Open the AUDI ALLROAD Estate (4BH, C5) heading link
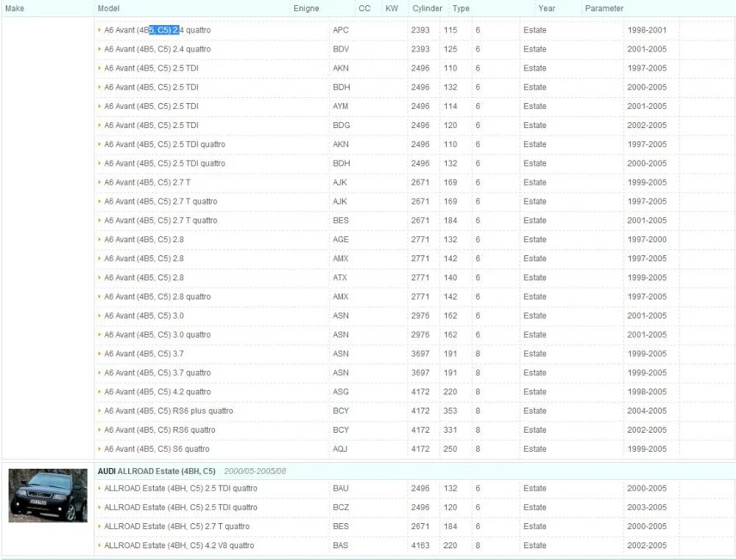This screenshot has width=736, height=560. [x=156, y=471]
